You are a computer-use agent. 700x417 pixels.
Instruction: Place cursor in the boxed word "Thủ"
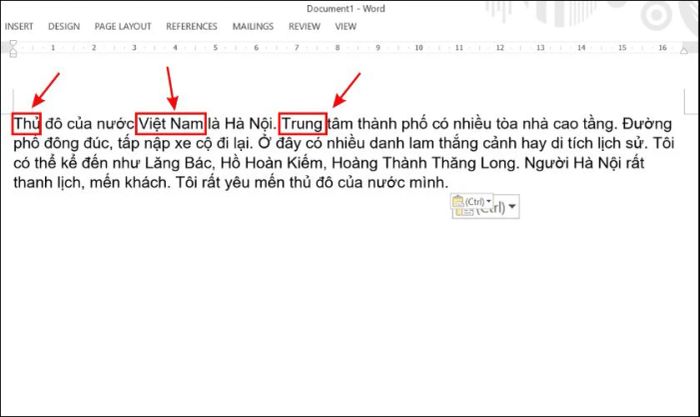point(26,123)
